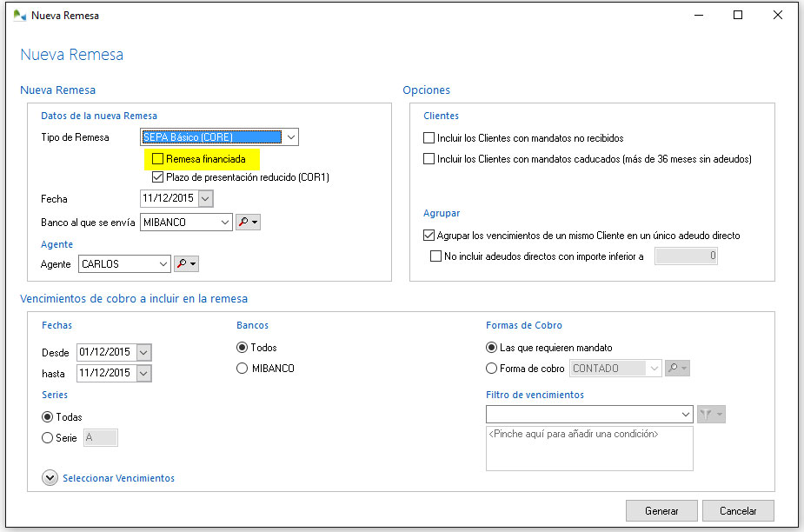Click the search icon next to the CONTADO field
This screenshot has height=532, width=804.
[x=672, y=369]
